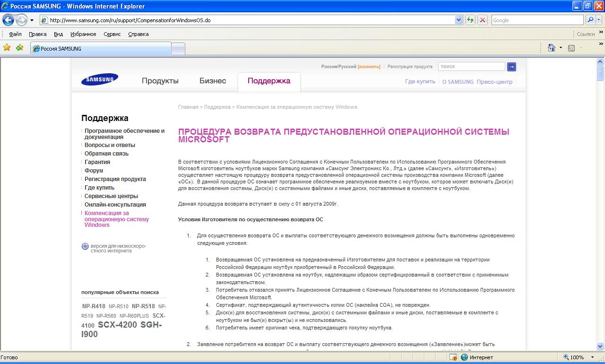The height and width of the screenshot is (364, 605).
Task: Open the Справка menu
Action: pos(138,34)
